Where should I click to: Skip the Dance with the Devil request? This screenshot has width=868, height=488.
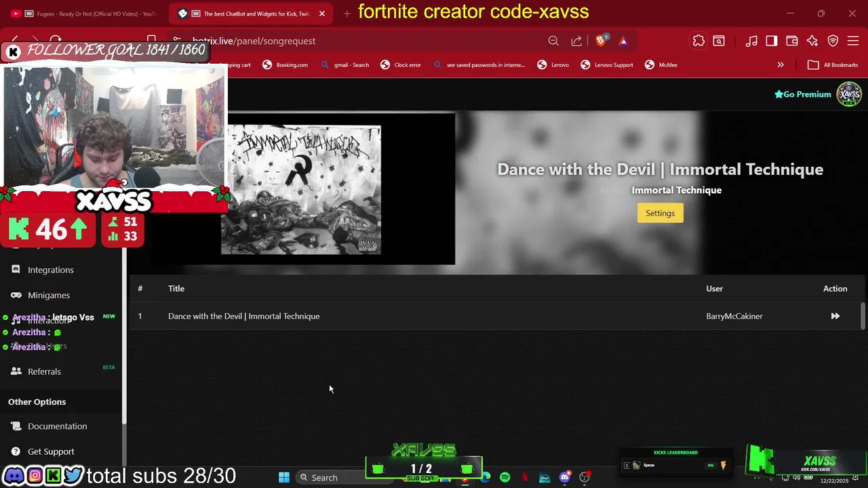(x=835, y=316)
